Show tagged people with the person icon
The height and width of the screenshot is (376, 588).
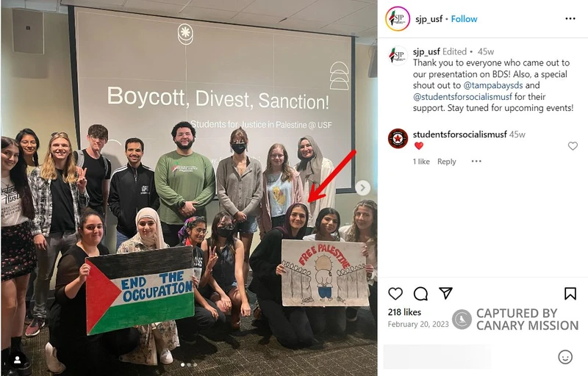pyautogui.click(x=17, y=360)
